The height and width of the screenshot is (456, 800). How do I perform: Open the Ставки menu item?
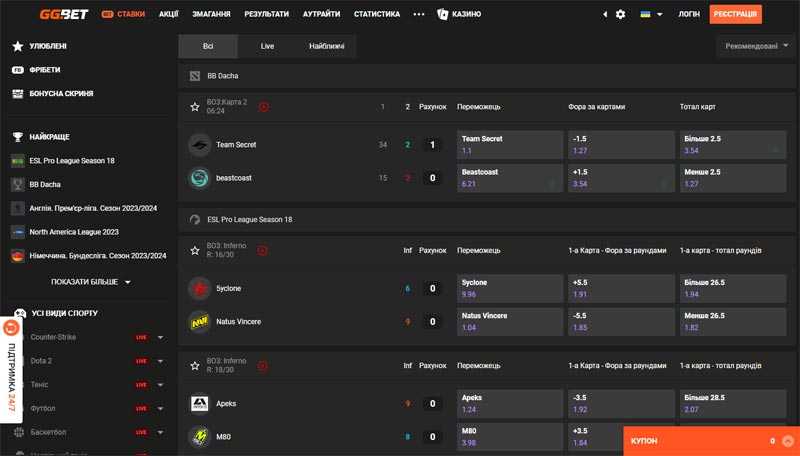click(x=123, y=14)
